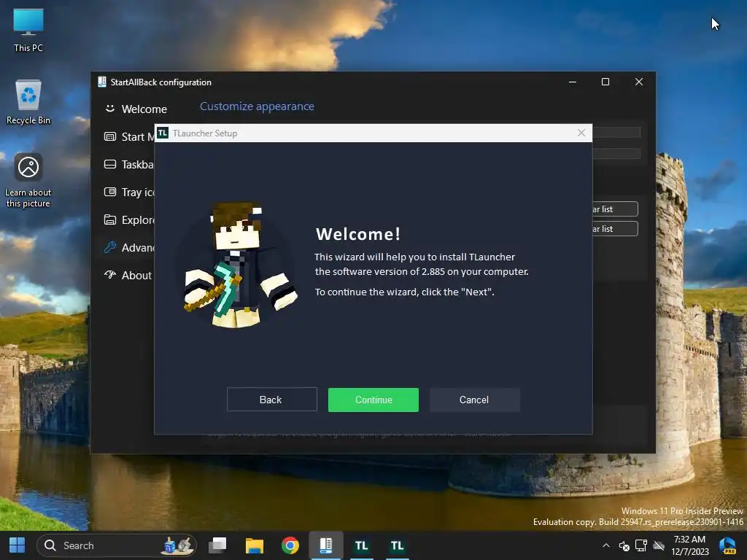747x560 pixels.
Task: Click the lower 'ar list' button in StartAllBack
Action: (615, 228)
